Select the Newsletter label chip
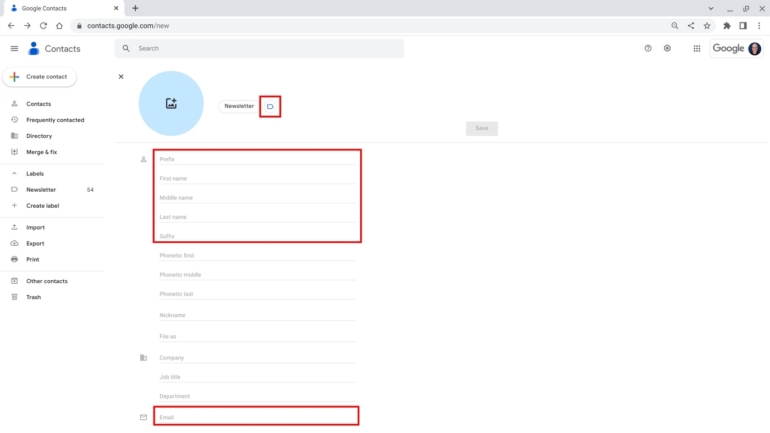This screenshot has height=433, width=770. tap(239, 106)
